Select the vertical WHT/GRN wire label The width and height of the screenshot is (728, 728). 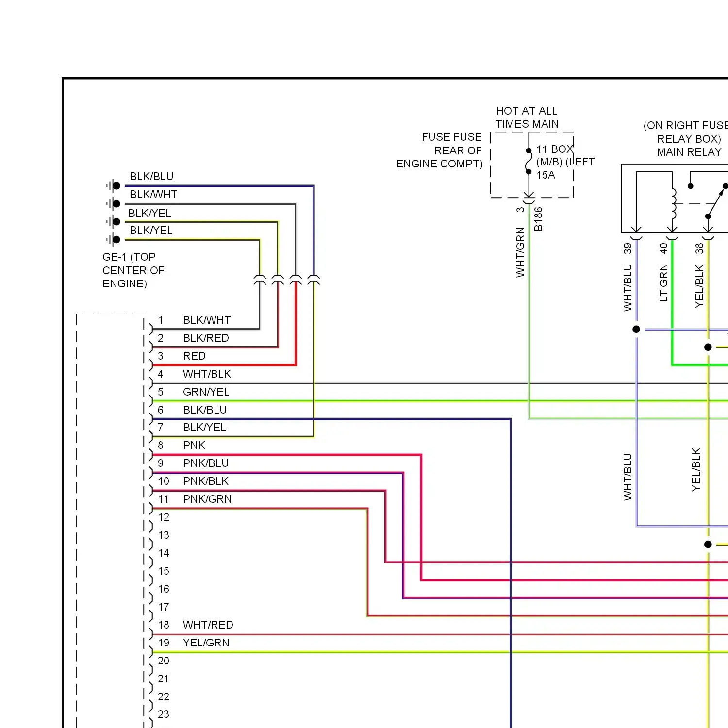click(520, 252)
